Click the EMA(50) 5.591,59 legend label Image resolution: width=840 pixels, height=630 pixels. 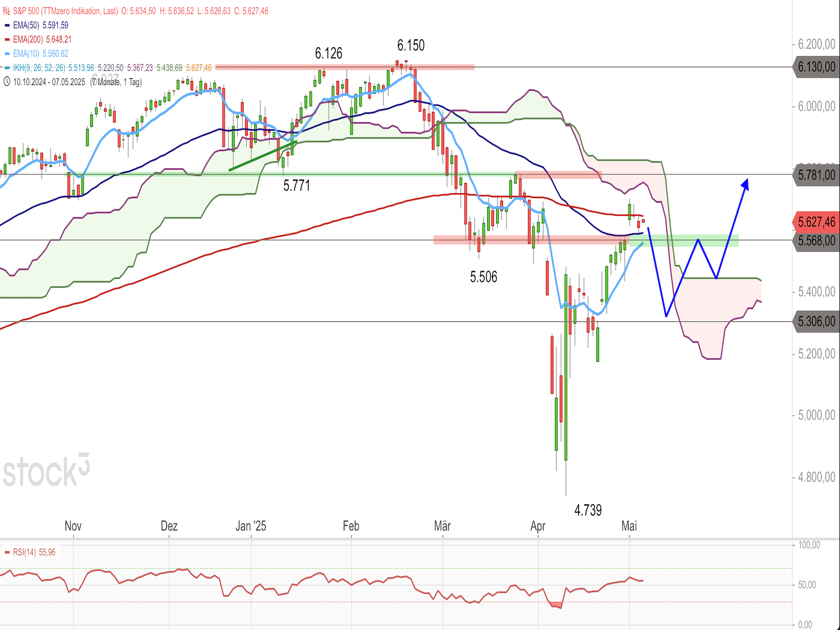tap(41, 25)
